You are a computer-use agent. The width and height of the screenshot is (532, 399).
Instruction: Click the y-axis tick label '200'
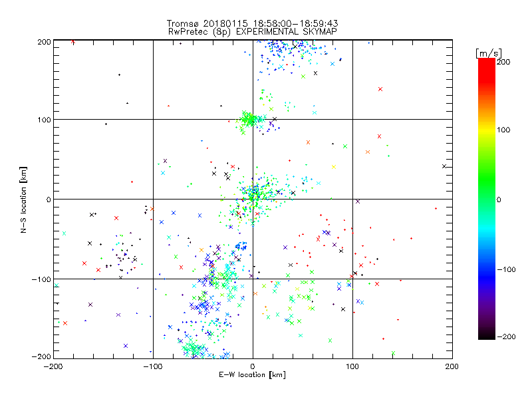click(x=44, y=42)
